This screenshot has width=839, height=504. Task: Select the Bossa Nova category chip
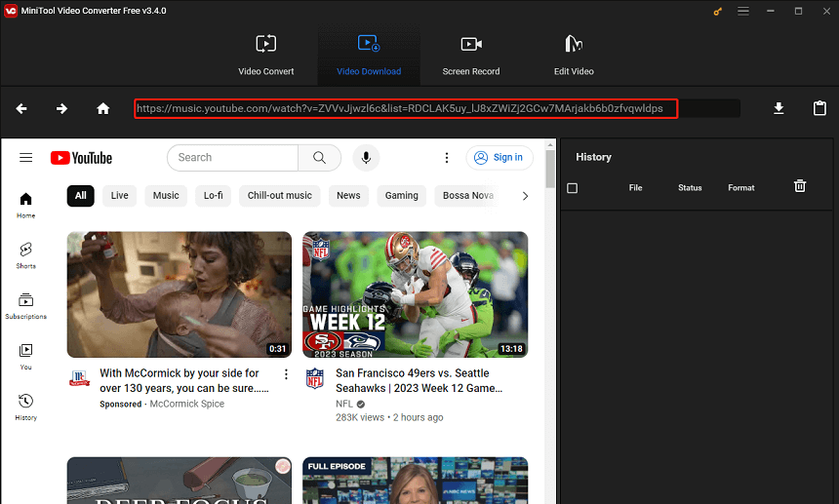tap(468, 196)
